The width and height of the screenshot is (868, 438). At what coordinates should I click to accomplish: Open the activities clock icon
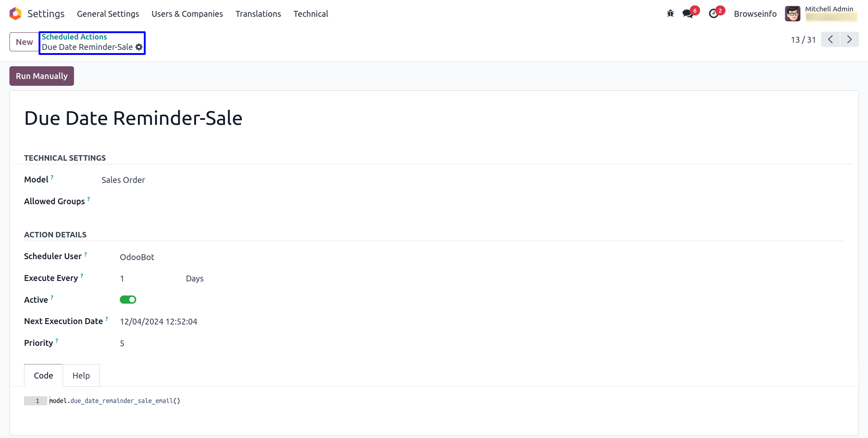(714, 14)
